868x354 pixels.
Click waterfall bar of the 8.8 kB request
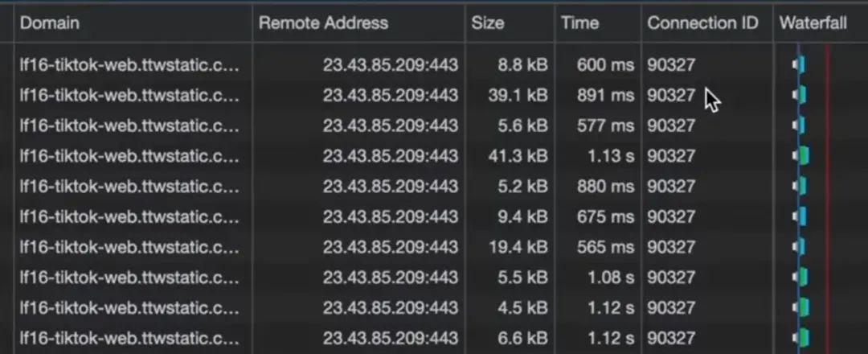coord(800,64)
